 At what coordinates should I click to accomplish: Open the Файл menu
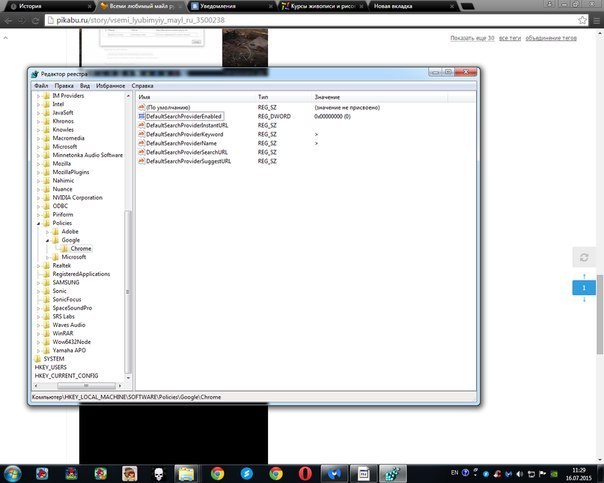click(x=41, y=86)
